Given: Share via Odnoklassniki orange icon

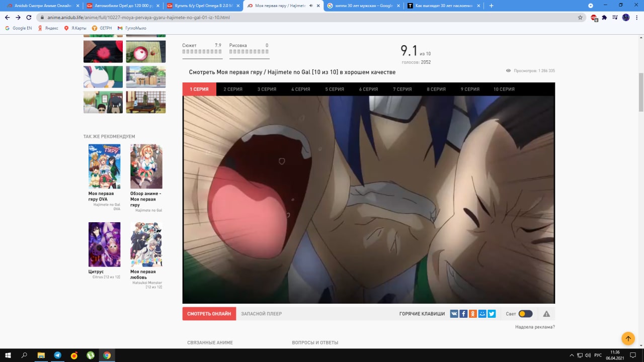Looking at the screenshot, I should tap(473, 314).
